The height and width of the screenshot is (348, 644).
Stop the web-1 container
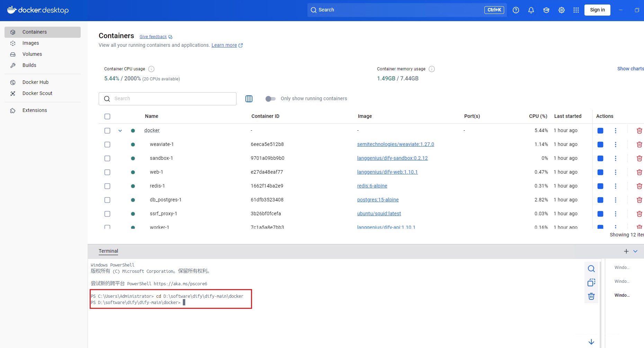pos(600,172)
